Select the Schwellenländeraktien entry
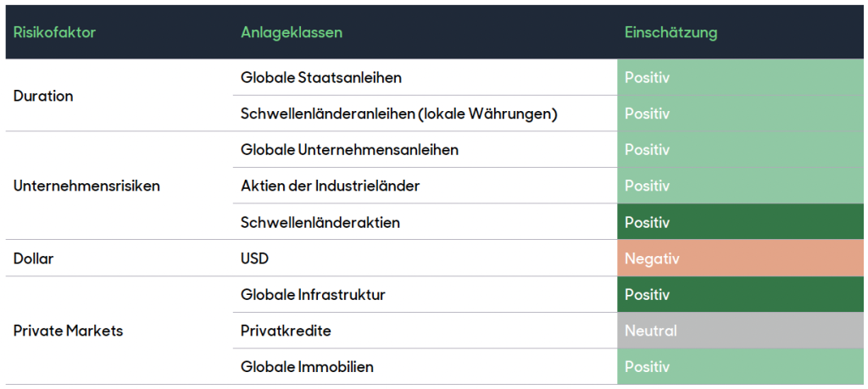Image resolution: width=868 pixels, height=389 pixels. (320, 223)
